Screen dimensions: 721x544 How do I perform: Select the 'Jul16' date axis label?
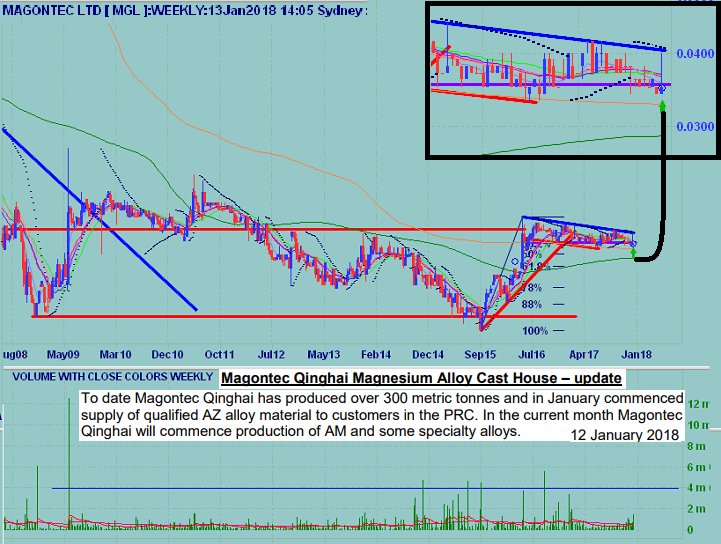[x=532, y=355]
